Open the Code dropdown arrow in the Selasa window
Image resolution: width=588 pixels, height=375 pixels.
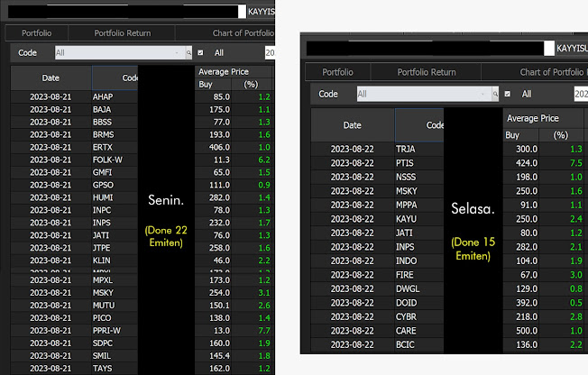[x=483, y=94]
